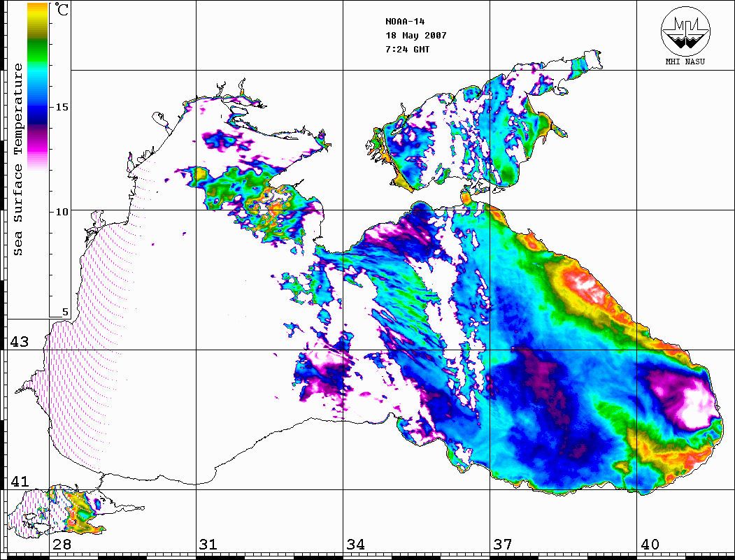Click latitude label '41'
The height and width of the screenshot is (560, 735).
[20, 481]
